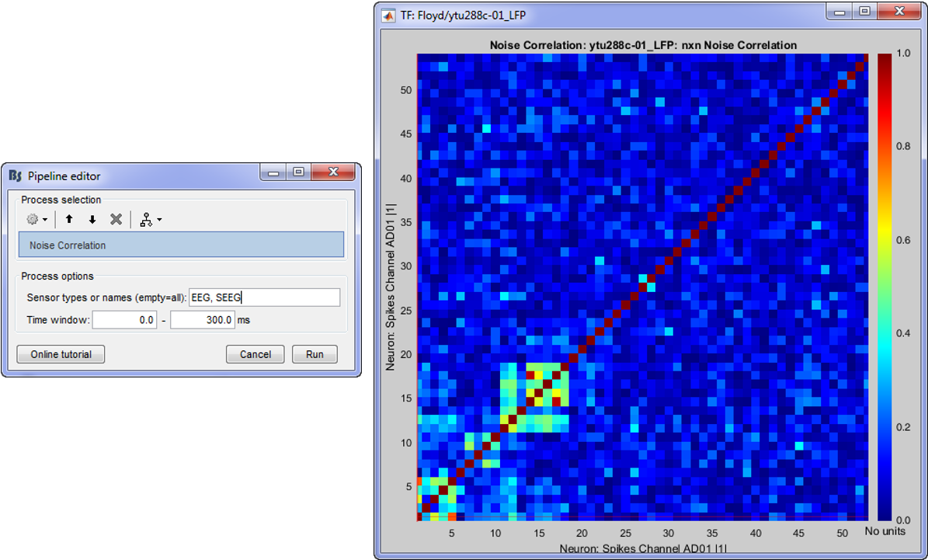The width and height of the screenshot is (928, 560).
Task: Focus the time window start field showing 0.0
Action: (124, 320)
